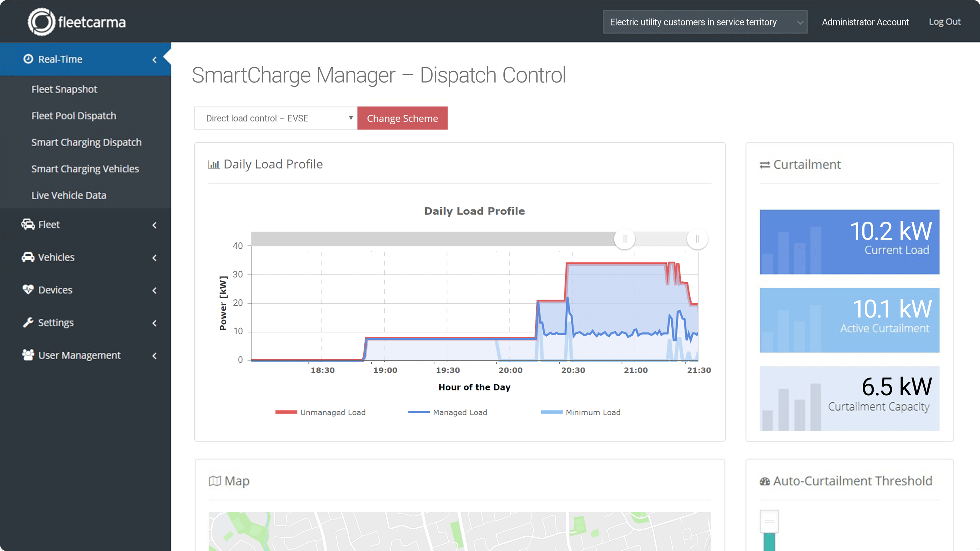Open Live Vehicle Data page
980x551 pixels.
tap(69, 195)
